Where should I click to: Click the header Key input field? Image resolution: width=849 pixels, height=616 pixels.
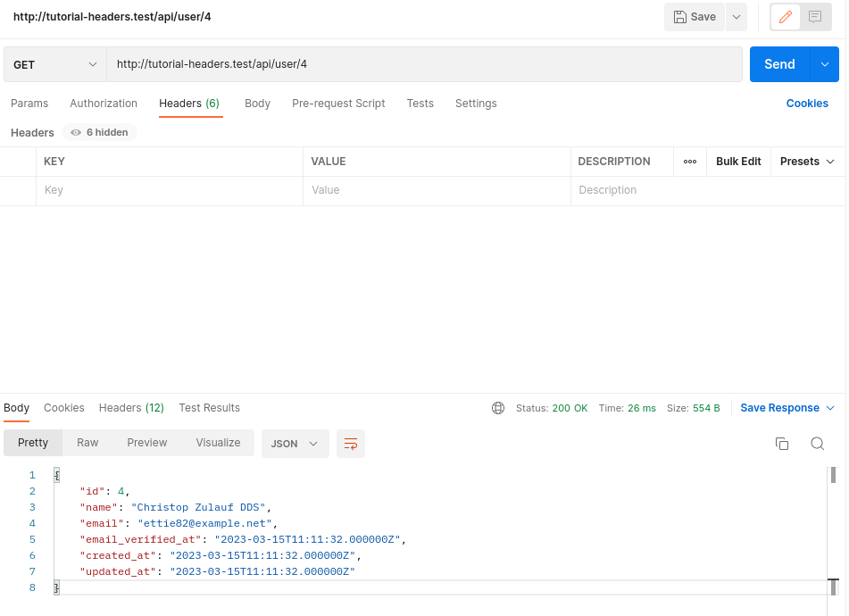point(170,190)
